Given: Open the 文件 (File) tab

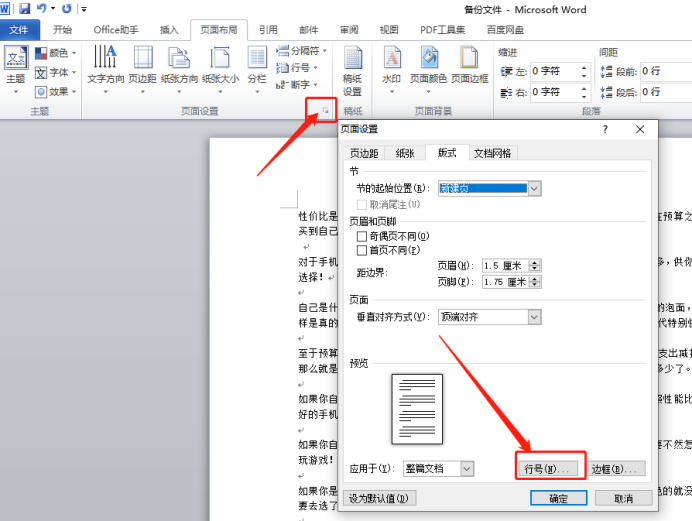Looking at the screenshot, I should [19, 30].
